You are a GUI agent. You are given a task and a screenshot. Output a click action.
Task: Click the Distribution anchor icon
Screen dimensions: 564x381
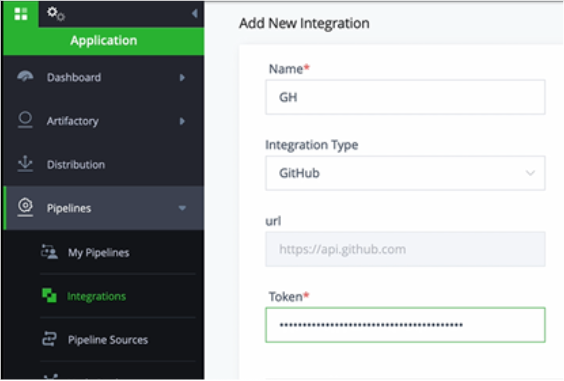click(x=25, y=164)
